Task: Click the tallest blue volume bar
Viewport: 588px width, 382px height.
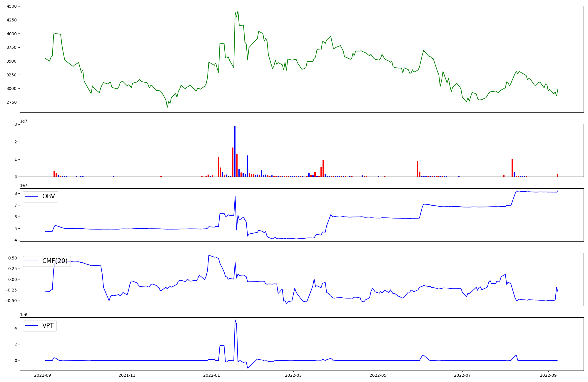Action: point(235,151)
